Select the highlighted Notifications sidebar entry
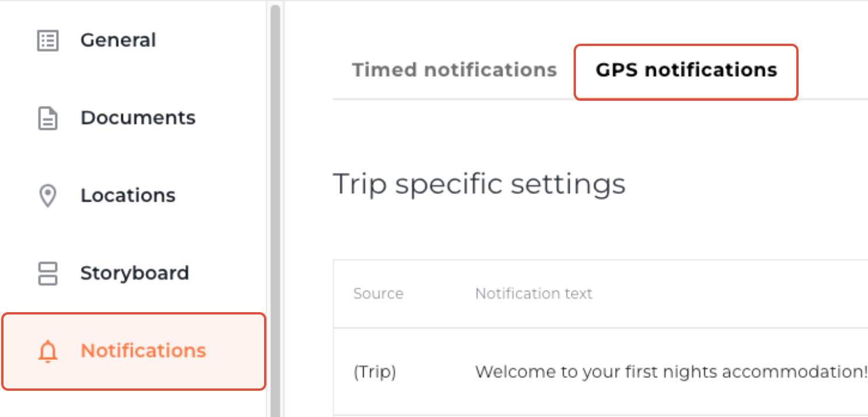The image size is (868, 417). pyautogui.click(x=143, y=351)
